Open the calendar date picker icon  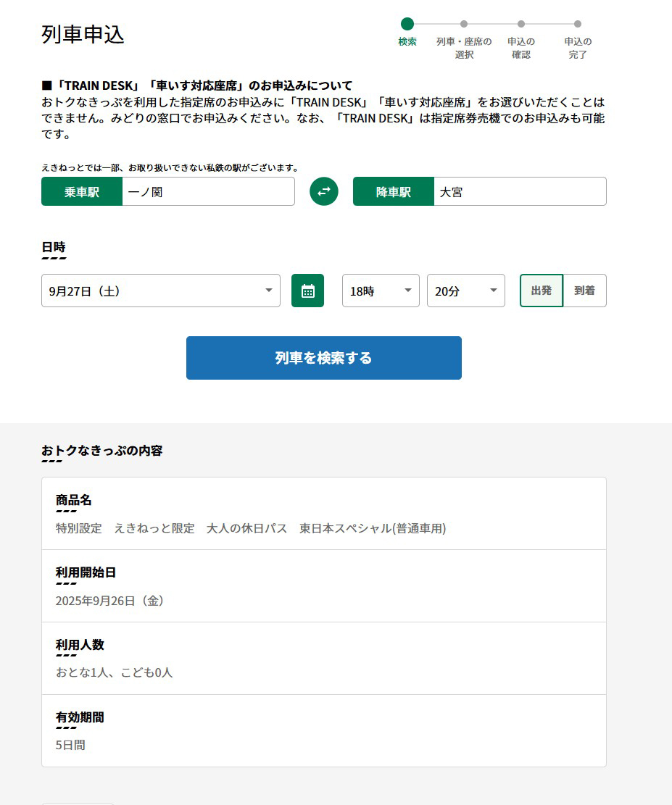tap(308, 291)
